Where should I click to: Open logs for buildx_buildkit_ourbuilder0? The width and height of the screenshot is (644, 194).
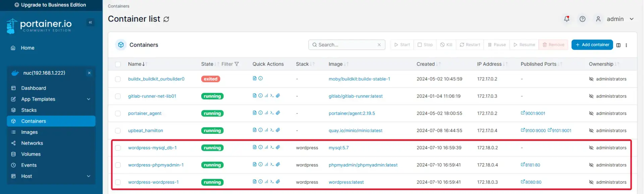coord(255,78)
